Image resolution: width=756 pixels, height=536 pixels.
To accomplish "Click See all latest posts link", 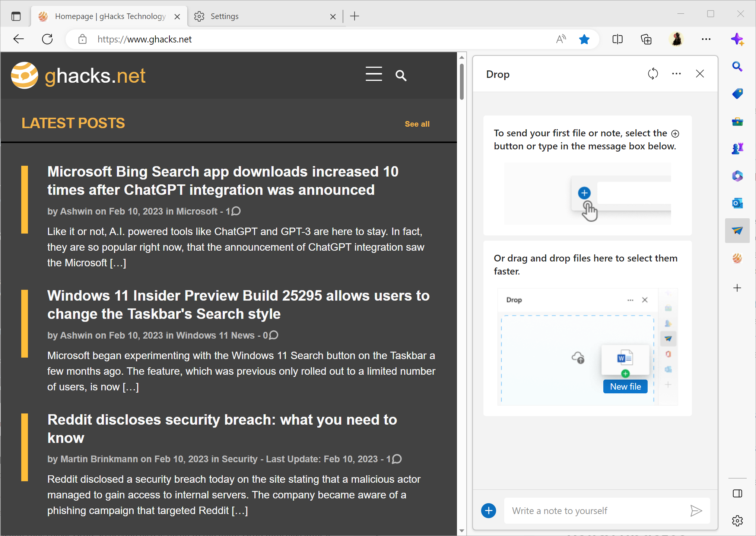I will click(417, 124).
